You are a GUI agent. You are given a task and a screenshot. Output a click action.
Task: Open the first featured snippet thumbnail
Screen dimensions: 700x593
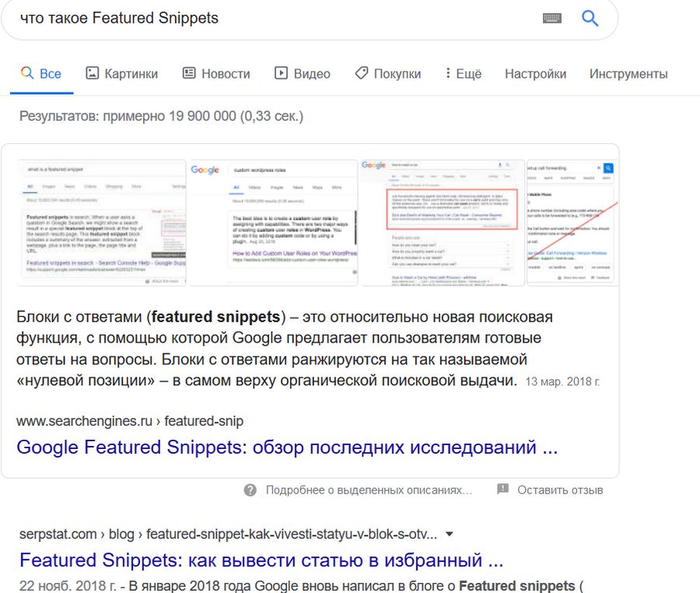coord(102,223)
